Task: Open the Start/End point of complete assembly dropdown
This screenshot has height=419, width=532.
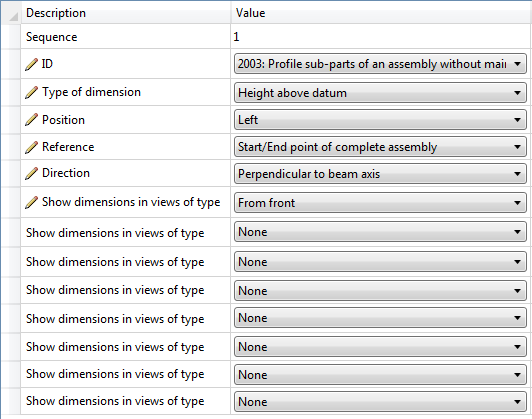Action: [380, 147]
